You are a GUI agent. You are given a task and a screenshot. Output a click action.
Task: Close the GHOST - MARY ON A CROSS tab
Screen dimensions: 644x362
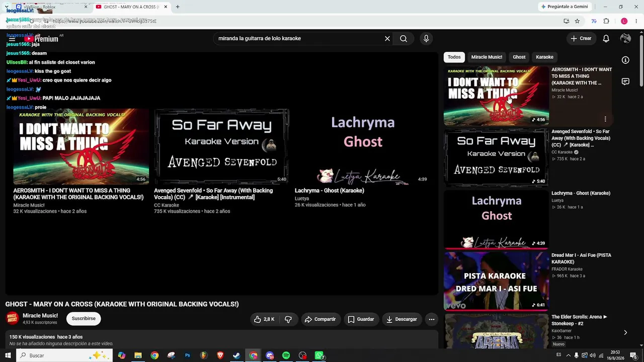tap(166, 7)
